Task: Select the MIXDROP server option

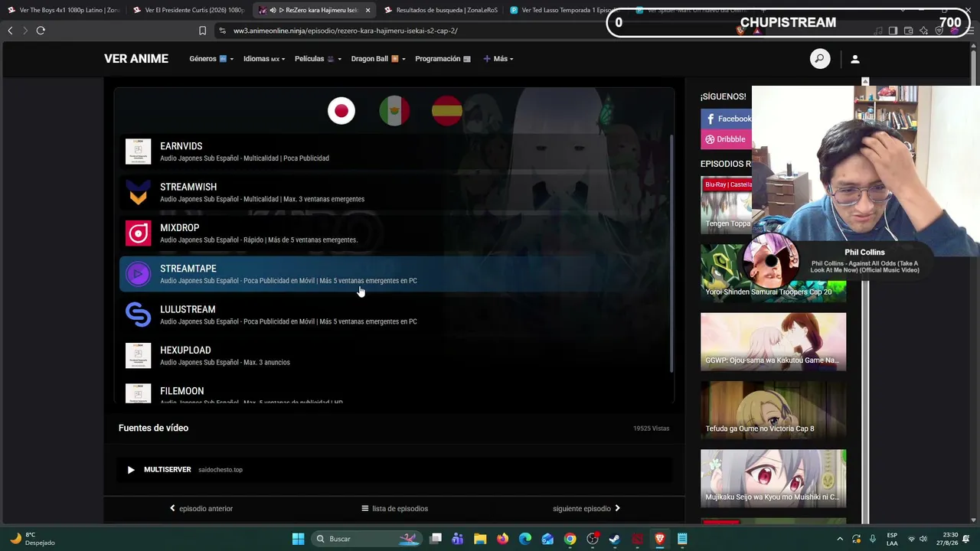Action: (394, 233)
